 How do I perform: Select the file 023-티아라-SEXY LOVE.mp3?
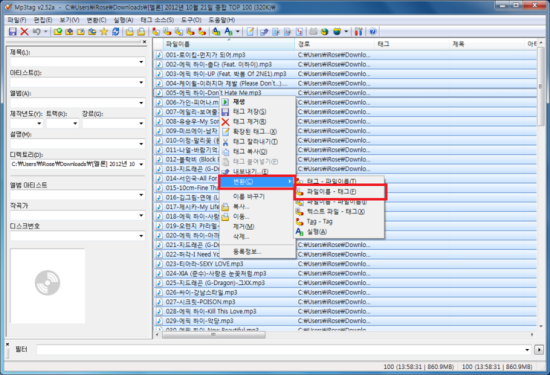pyautogui.click(x=345, y=264)
